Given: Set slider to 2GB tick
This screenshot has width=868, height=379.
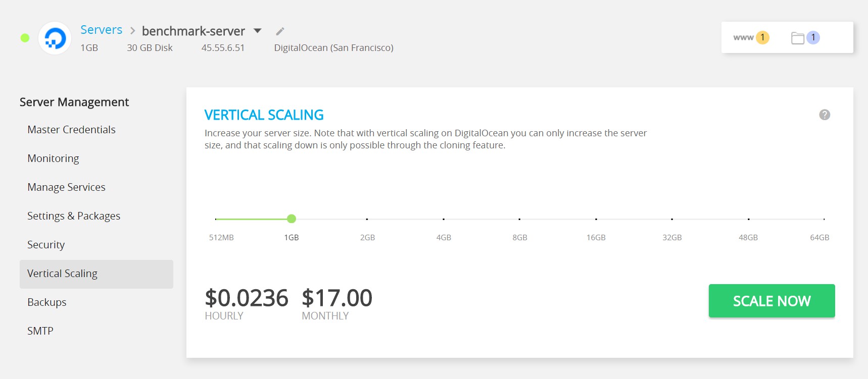Looking at the screenshot, I should [x=367, y=219].
